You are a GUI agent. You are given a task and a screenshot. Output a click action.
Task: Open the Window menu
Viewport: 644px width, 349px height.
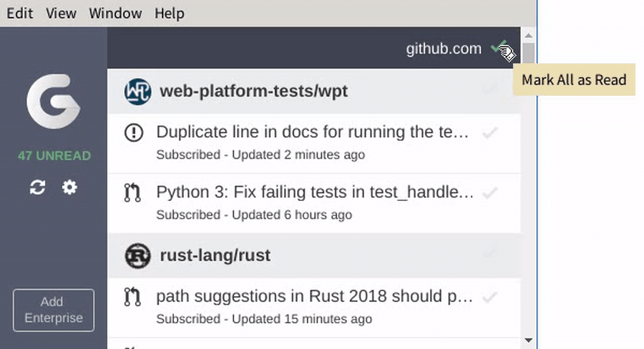[115, 13]
